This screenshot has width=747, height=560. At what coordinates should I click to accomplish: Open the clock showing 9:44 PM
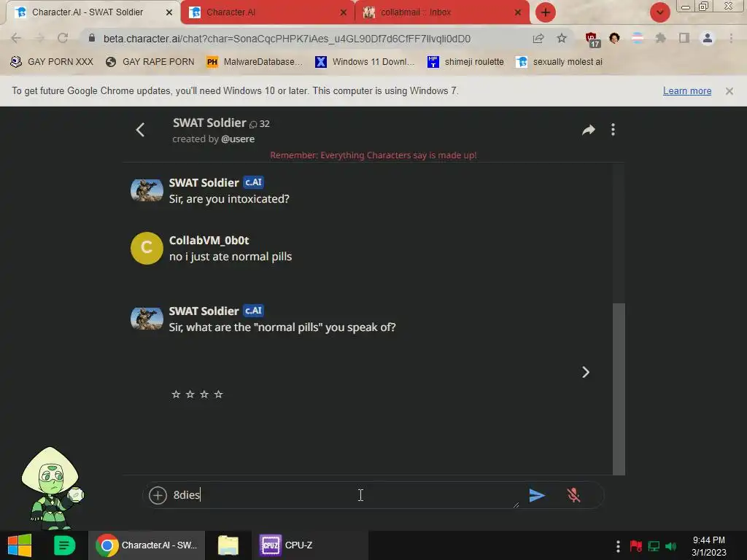(x=709, y=545)
